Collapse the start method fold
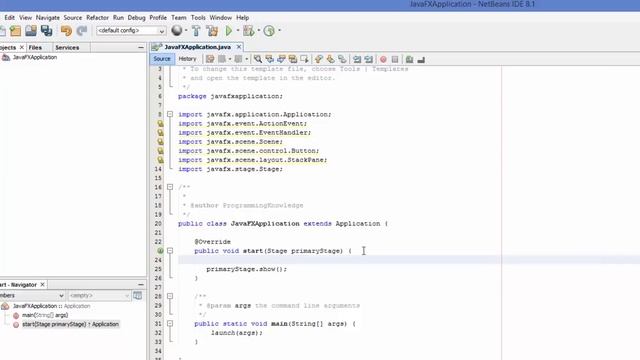 click(170, 251)
